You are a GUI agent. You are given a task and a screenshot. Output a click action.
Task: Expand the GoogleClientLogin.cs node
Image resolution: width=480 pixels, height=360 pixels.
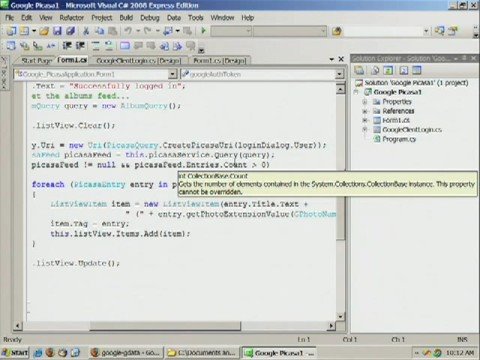click(365, 129)
